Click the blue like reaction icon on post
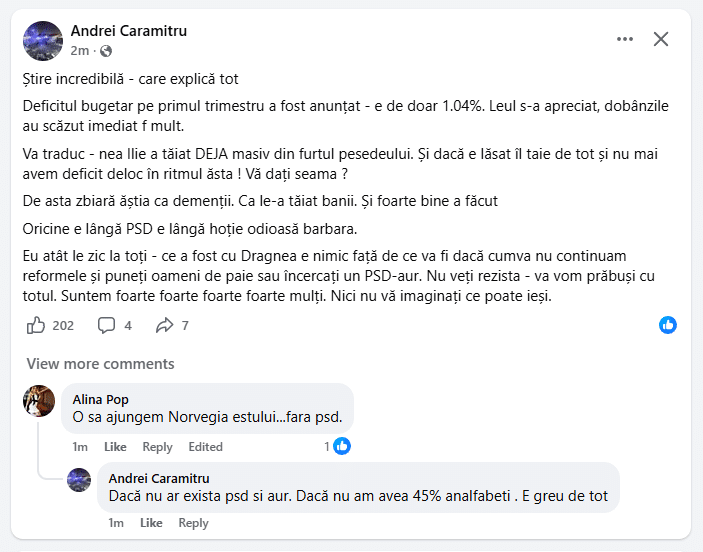 pyautogui.click(x=668, y=325)
